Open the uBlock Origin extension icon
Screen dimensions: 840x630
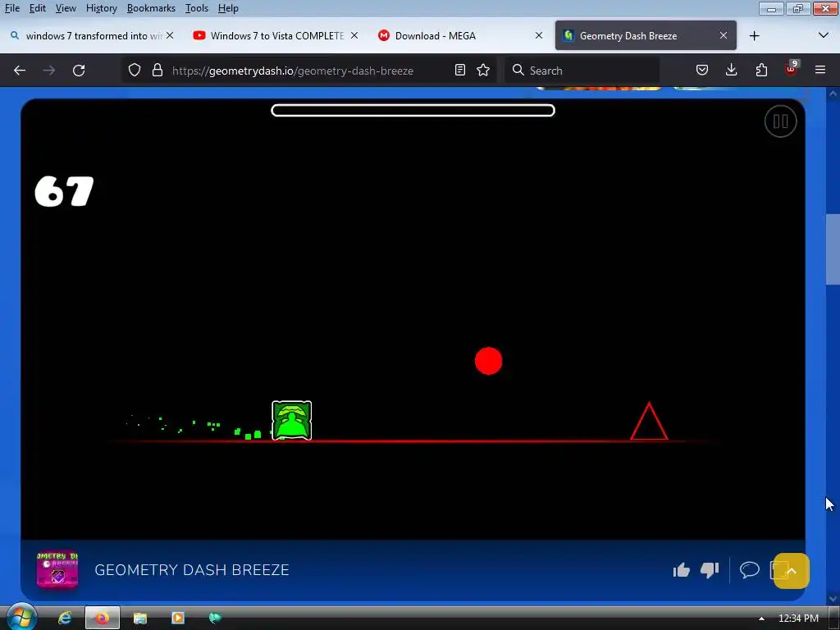tap(792, 69)
